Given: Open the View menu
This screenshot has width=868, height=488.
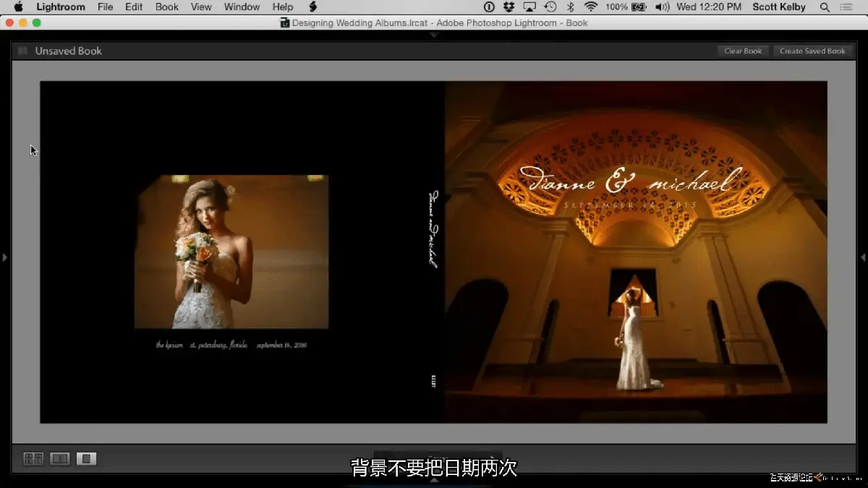Looking at the screenshot, I should [201, 7].
